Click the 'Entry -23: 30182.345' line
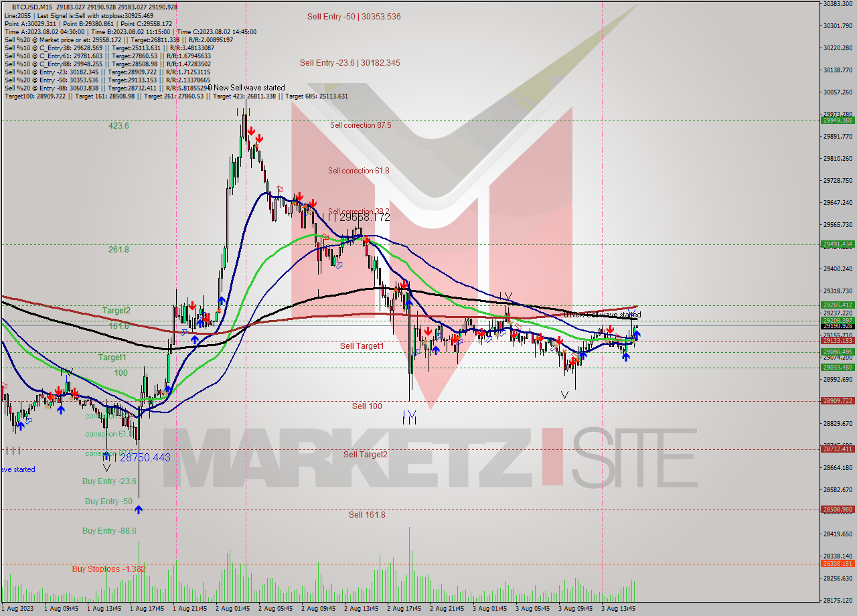 point(108,72)
